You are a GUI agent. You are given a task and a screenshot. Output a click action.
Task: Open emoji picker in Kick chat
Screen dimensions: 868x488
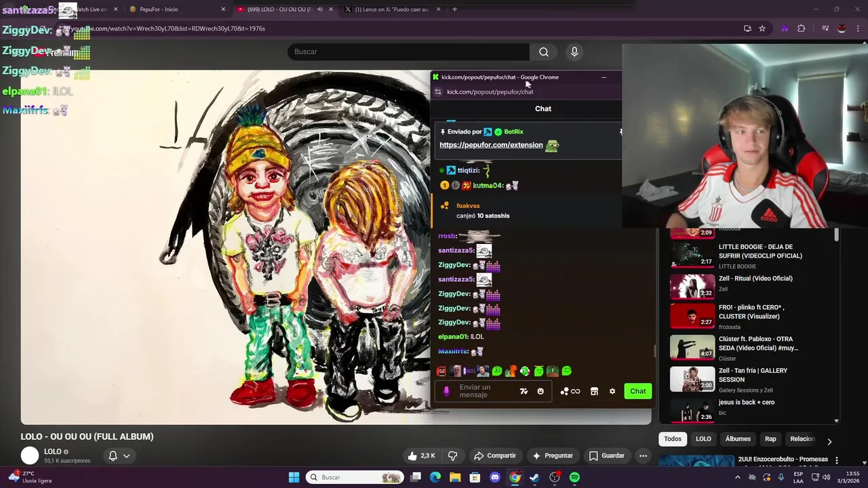pyautogui.click(x=540, y=391)
